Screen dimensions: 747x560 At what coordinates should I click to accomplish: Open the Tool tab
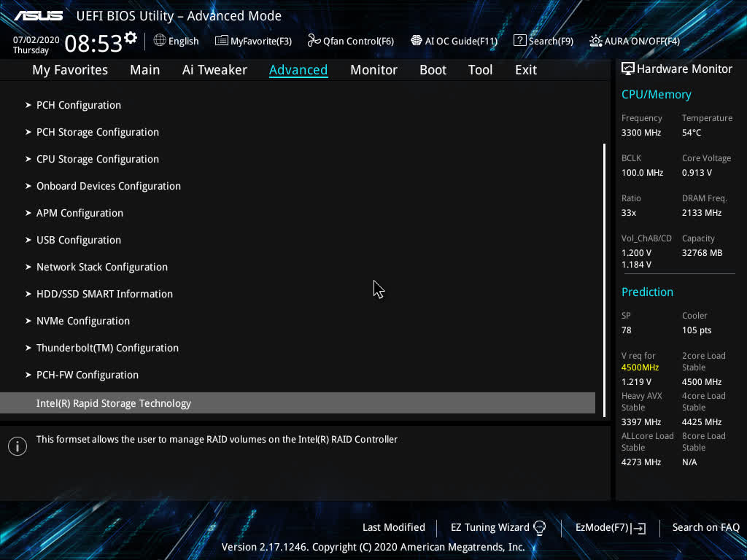pos(480,70)
